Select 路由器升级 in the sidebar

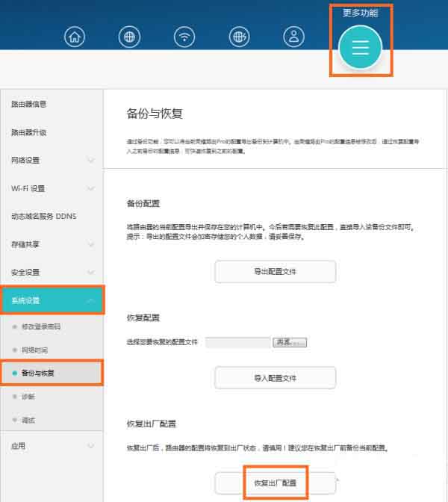coord(29,132)
